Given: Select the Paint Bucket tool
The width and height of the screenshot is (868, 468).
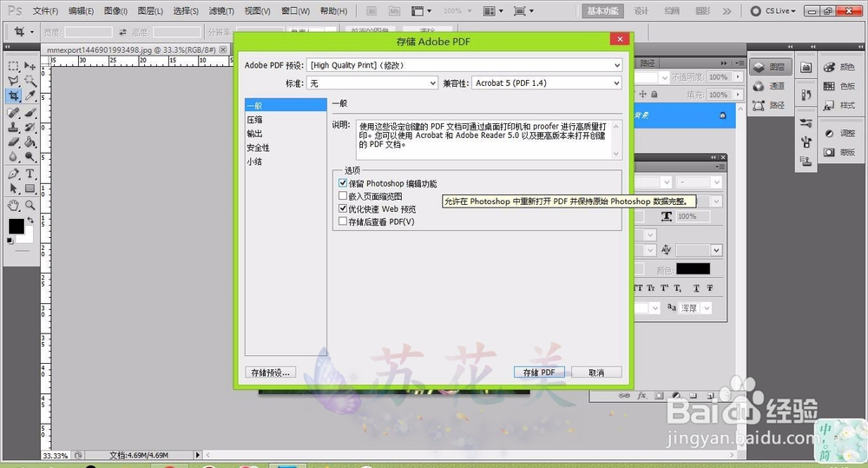Looking at the screenshot, I should (x=30, y=142).
